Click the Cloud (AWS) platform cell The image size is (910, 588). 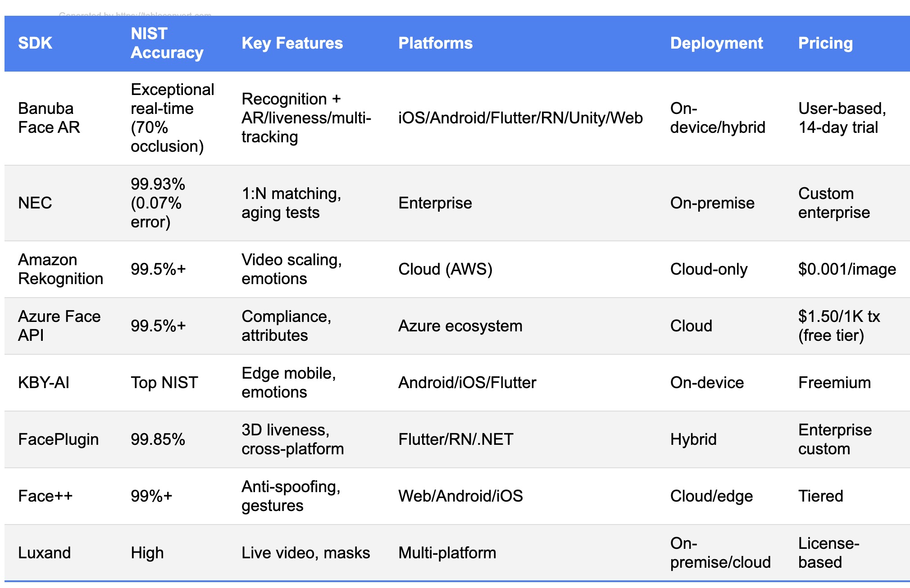[445, 269]
